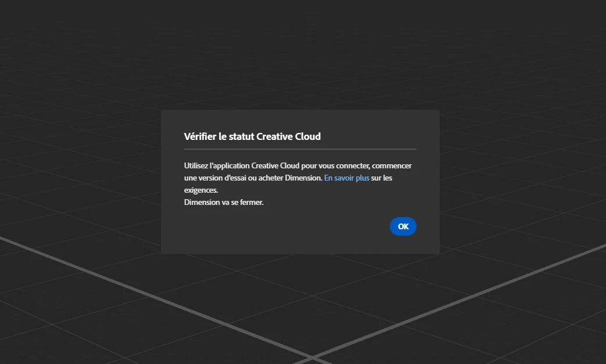Select the horizontal divider under the dialog title
This screenshot has width=606, height=364.
300,149
